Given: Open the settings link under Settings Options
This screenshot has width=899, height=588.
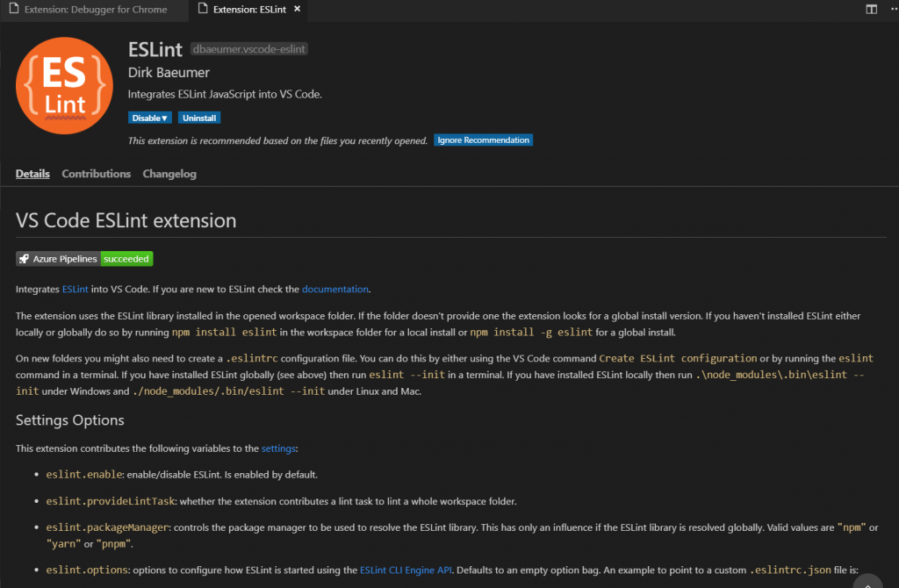Looking at the screenshot, I should (279, 448).
